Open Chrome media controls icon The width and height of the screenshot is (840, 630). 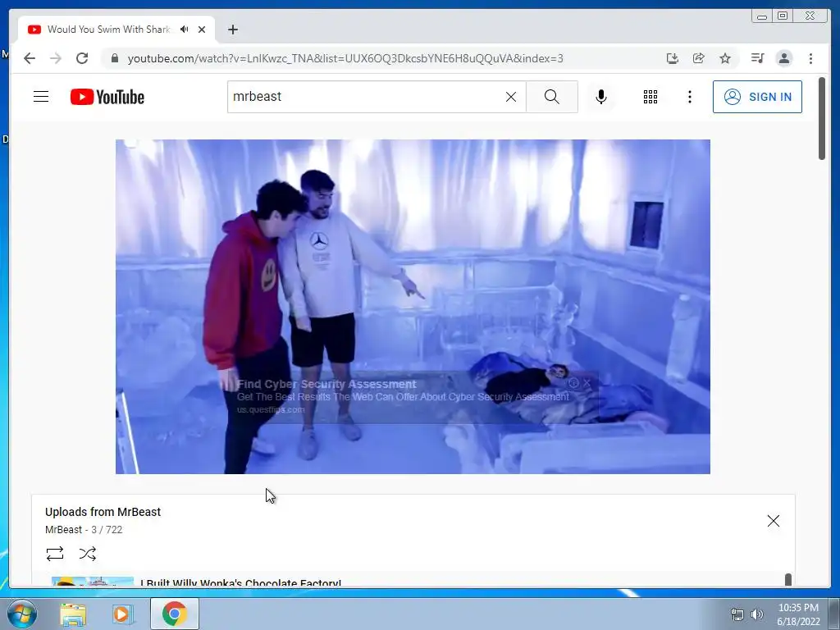757,58
